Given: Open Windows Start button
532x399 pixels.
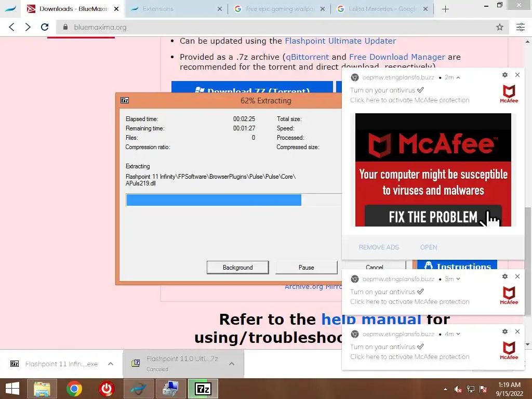Looking at the screenshot, I should pyautogui.click(x=12, y=389).
